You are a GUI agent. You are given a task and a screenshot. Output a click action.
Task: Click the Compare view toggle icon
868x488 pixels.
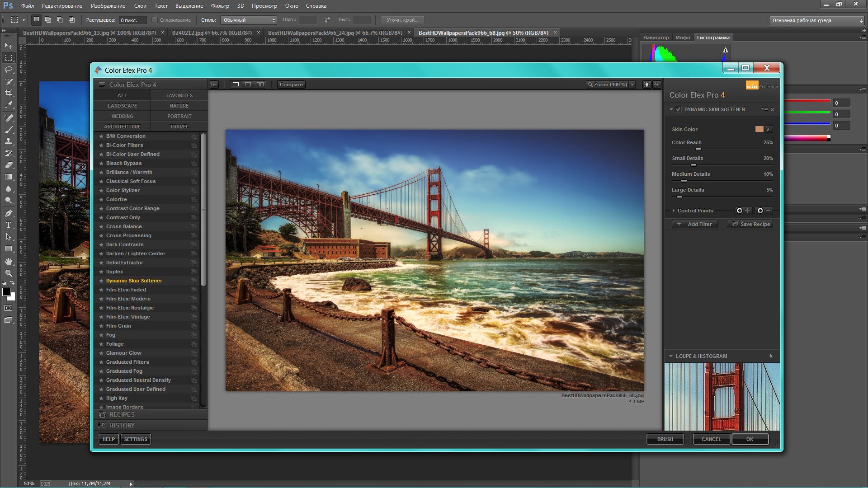[x=291, y=84]
